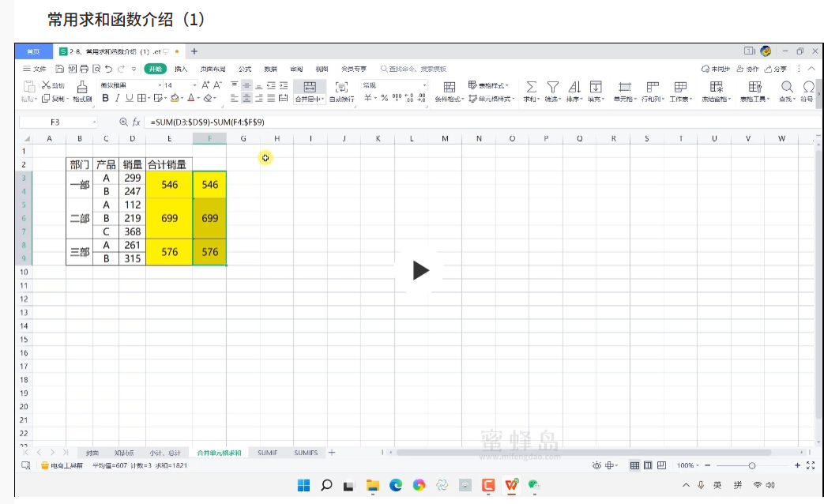Image resolution: width=824 pixels, height=504 pixels.
Task: Click the Undo arrow in quick access bar
Action: [108, 69]
